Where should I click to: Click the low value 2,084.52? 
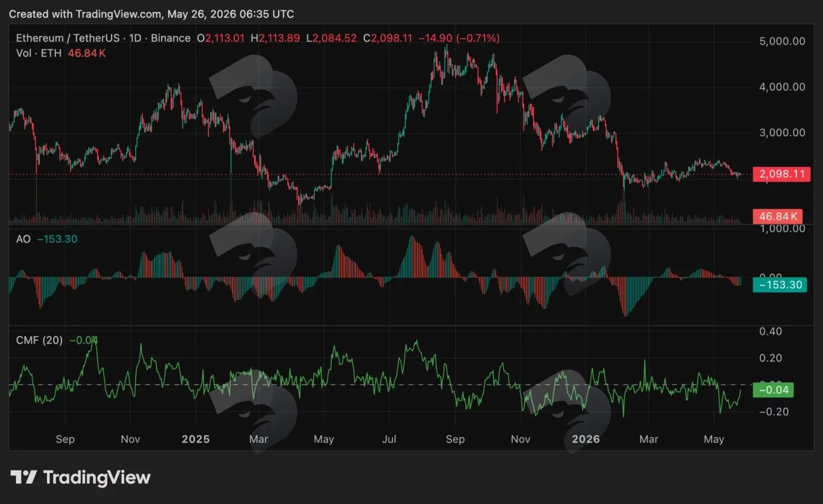coord(336,38)
